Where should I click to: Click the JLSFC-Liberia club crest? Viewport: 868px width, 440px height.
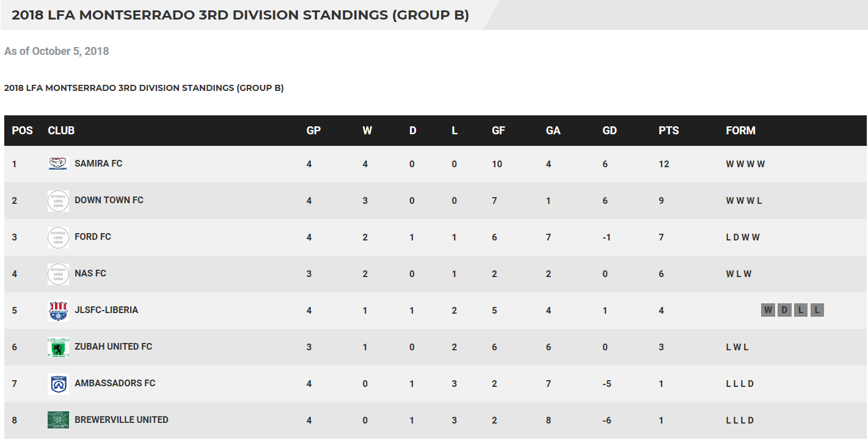coord(58,311)
